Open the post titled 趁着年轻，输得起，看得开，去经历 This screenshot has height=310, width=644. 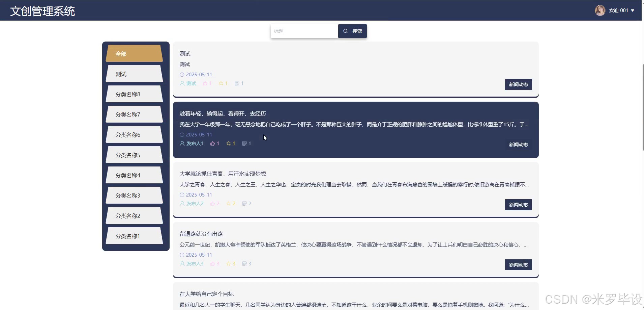223,114
